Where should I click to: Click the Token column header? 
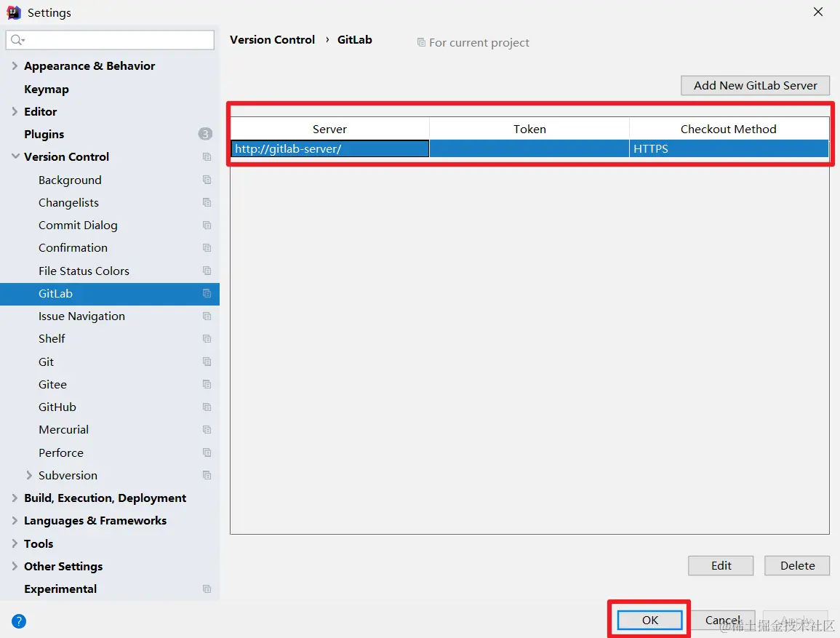pos(529,129)
